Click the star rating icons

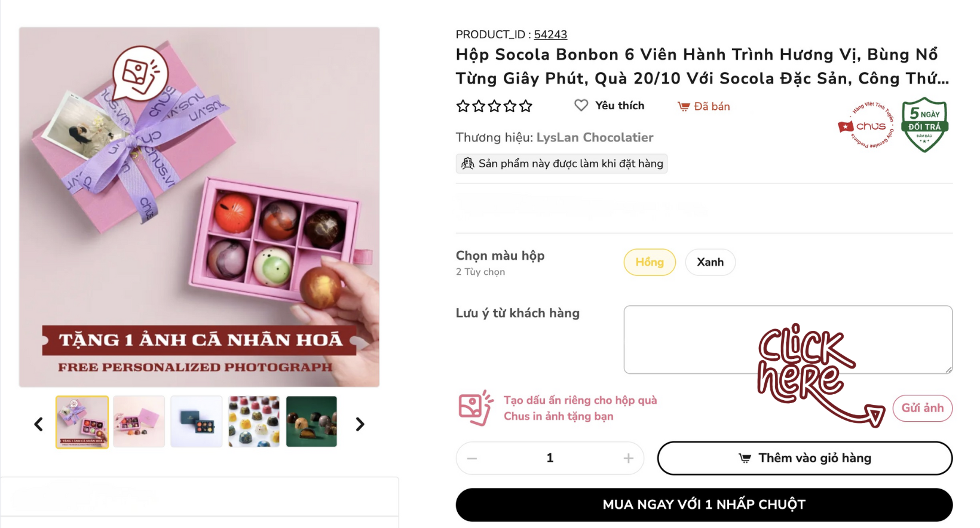click(x=494, y=106)
